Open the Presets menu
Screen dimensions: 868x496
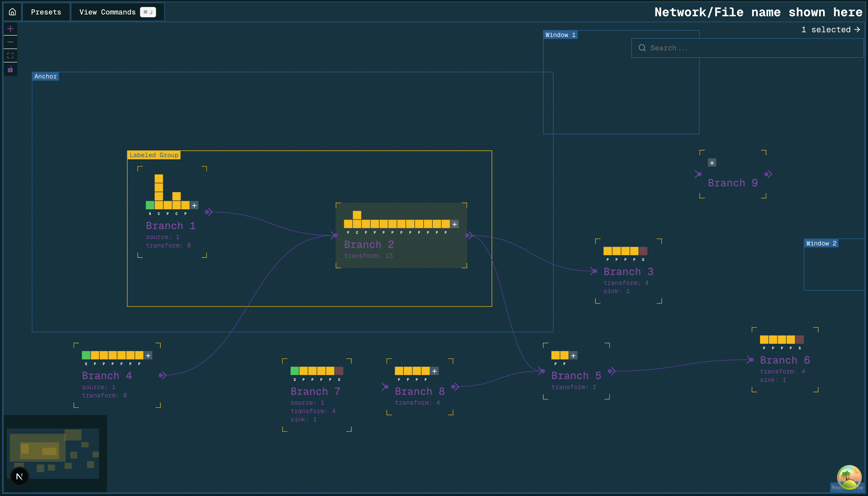tap(46, 12)
